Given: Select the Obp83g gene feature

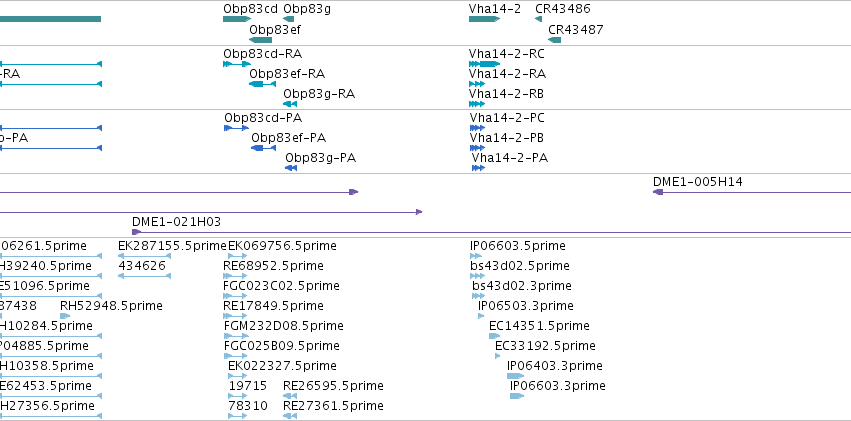Looking at the screenshot, I should (289, 19).
